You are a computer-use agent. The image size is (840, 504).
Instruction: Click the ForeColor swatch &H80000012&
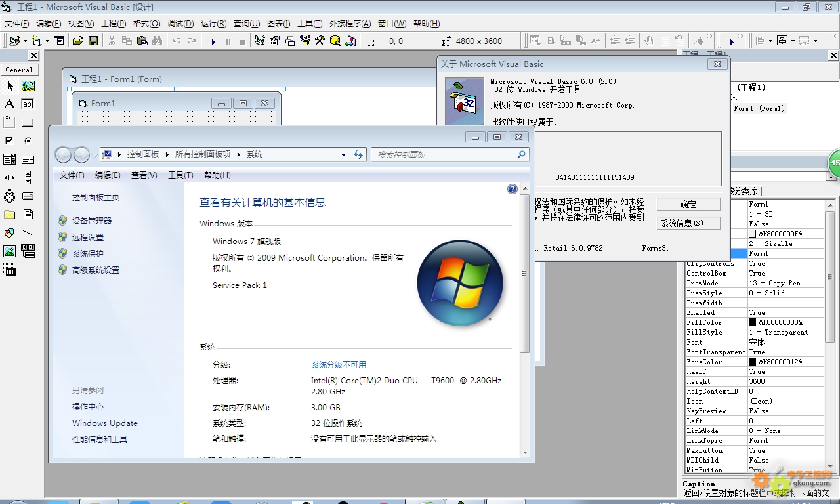753,362
